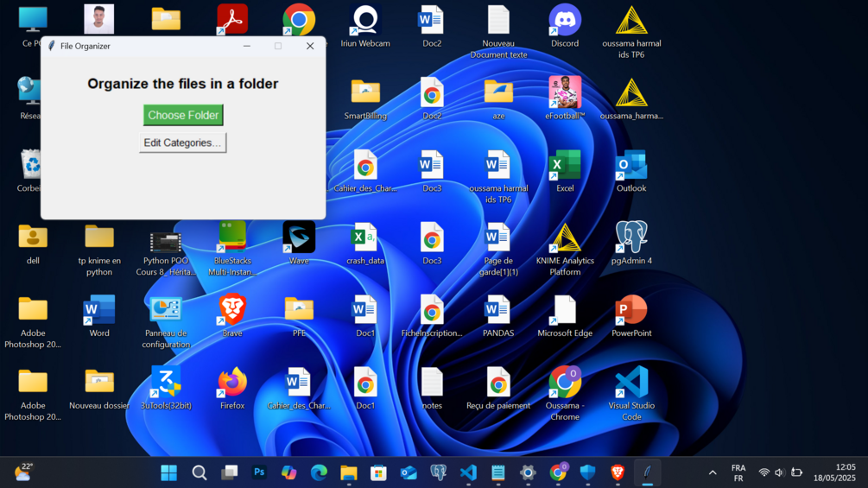Select the dell user folder icon

[33, 244]
